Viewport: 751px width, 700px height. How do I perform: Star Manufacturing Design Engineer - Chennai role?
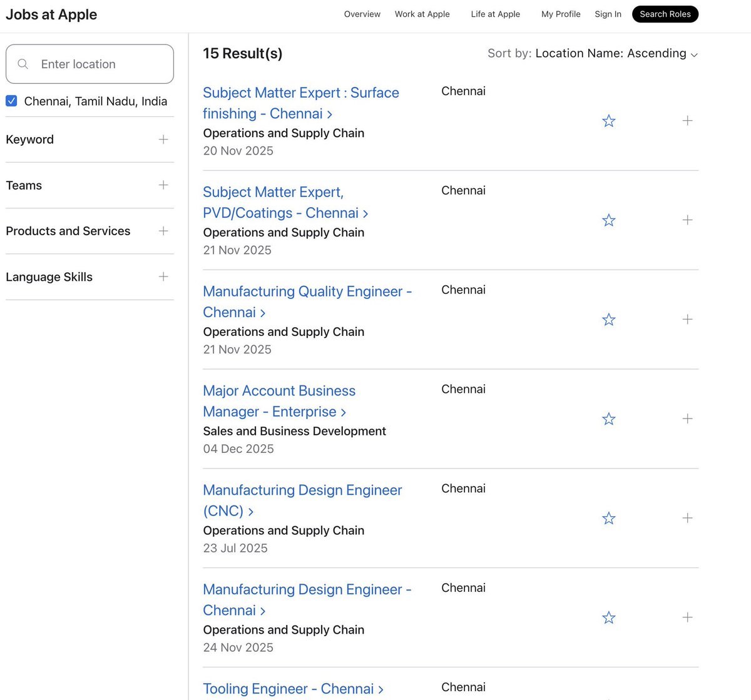click(608, 618)
